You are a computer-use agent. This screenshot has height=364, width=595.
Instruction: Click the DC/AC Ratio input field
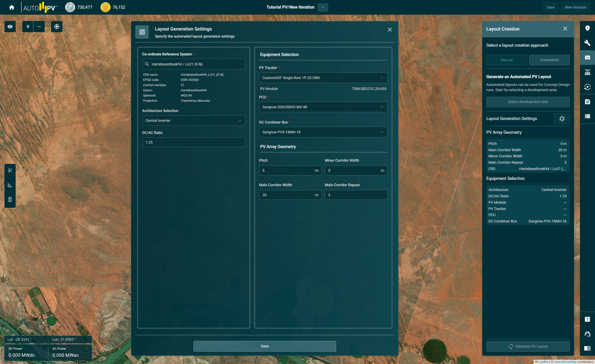coord(193,142)
